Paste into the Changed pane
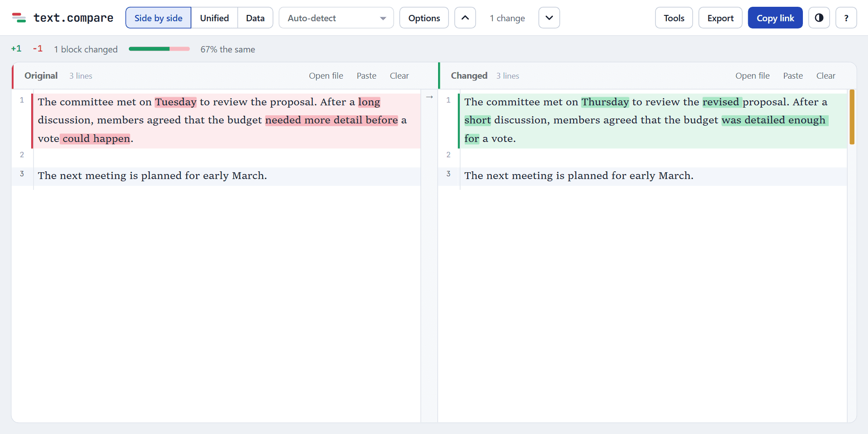 coord(793,76)
